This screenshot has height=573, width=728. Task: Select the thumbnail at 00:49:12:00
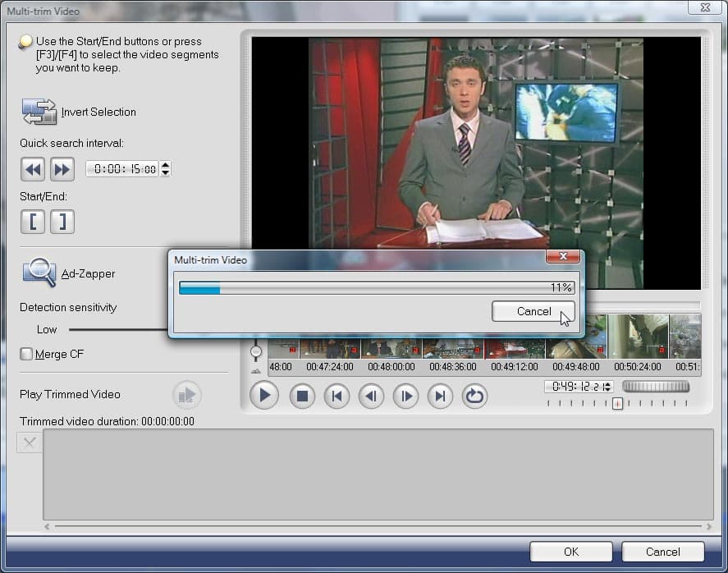515,348
